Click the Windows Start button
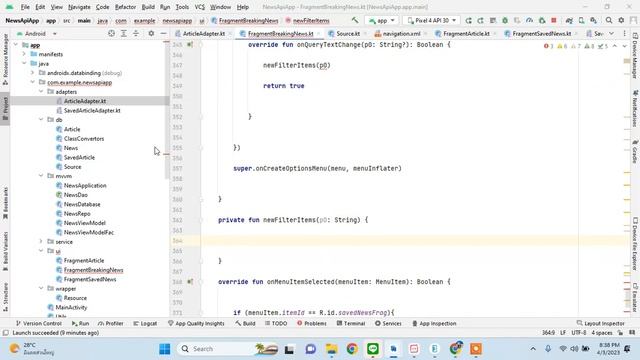Image resolution: width=640 pixels, height=360 pixels. tap(165, 349)
